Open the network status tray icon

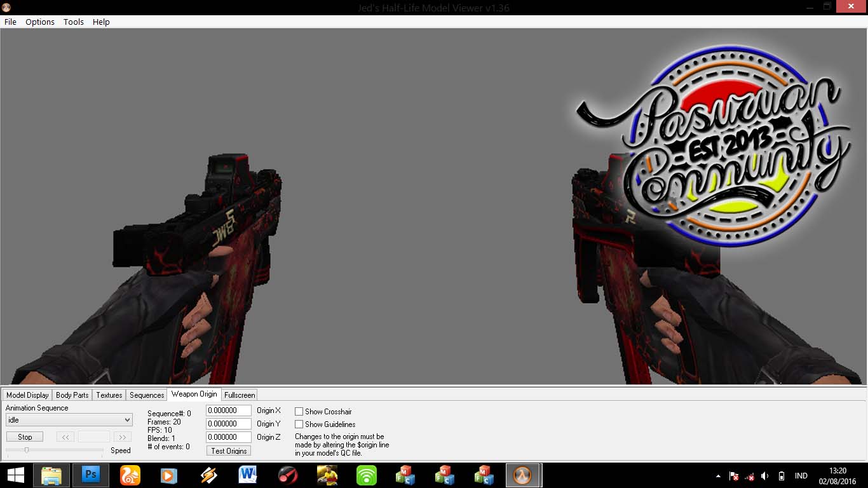pos(750,476)
